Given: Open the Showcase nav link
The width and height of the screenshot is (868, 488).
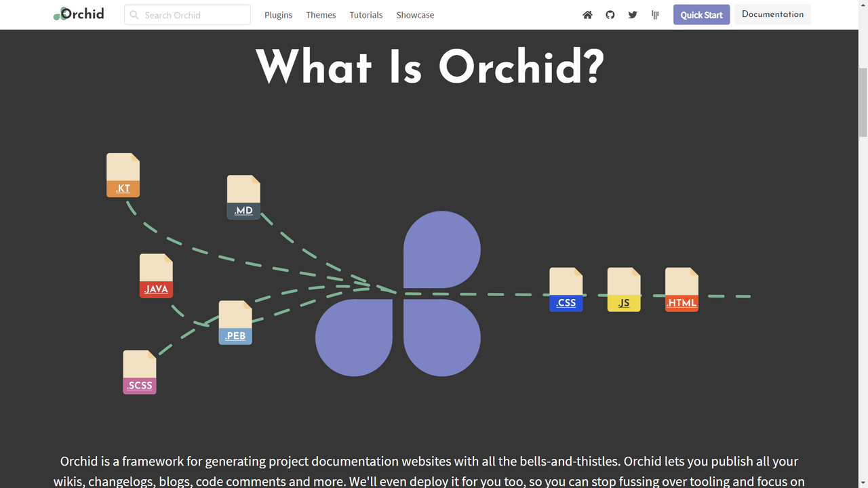Looking at the screenshot, I should tap(415, 15).
